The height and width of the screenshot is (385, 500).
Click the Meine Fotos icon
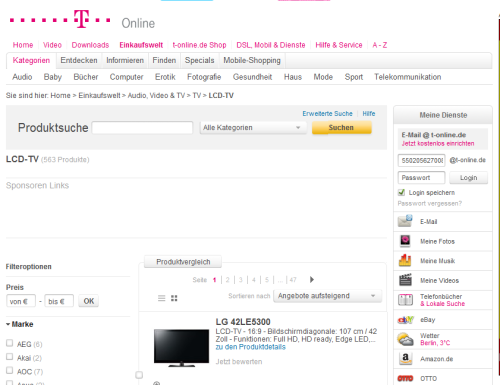[405, 241]
